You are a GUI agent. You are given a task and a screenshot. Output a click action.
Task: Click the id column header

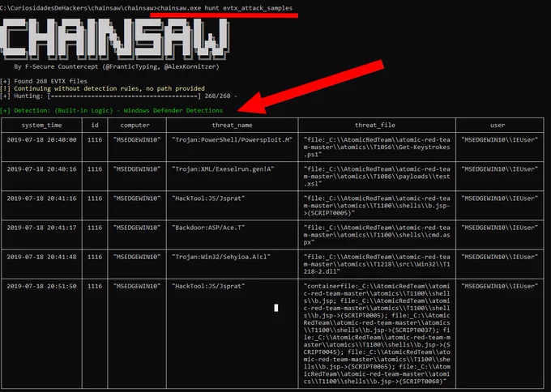(95, 125)
